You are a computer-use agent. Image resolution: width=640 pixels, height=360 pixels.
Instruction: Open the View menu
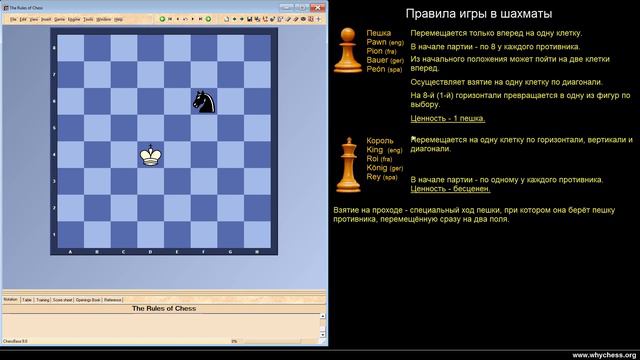(x=34, y=19)
